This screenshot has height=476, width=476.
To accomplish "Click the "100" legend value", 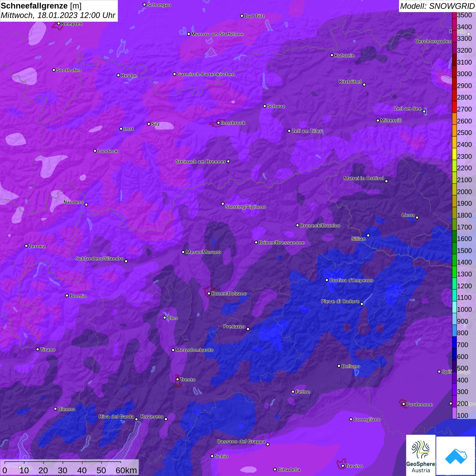I will click(x=463, y=415).
